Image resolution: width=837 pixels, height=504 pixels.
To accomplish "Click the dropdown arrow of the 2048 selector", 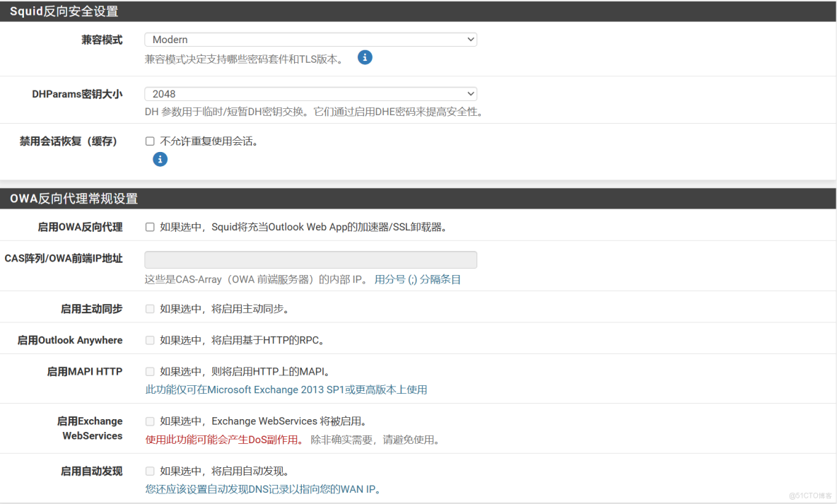I will pos(470,93).
